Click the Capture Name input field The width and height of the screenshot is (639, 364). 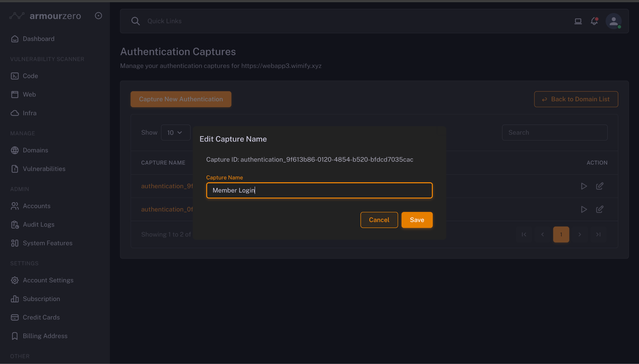tap(319, 190)
